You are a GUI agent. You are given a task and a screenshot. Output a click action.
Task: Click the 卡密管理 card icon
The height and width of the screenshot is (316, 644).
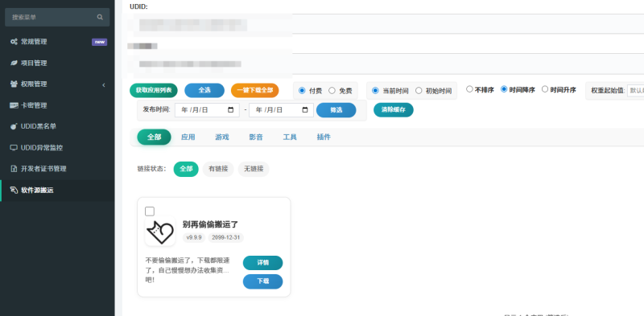pyautogui.click(x=14, y=105)
